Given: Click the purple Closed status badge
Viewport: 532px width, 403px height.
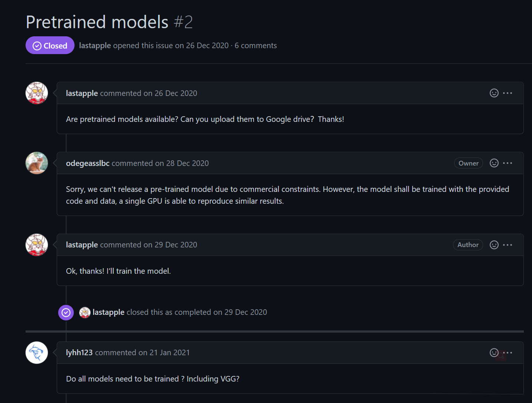Looking at the screenshot, I should tap(50, 46).
